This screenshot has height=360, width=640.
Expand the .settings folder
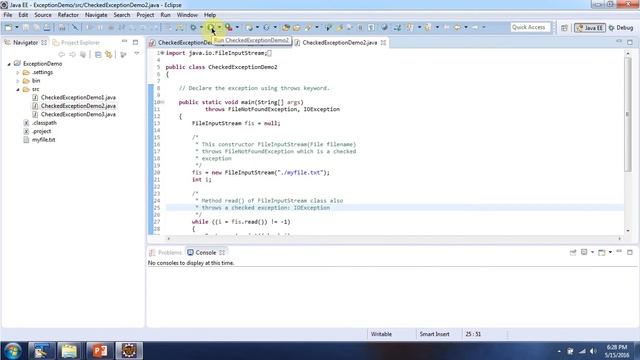[x=18, y=73]
